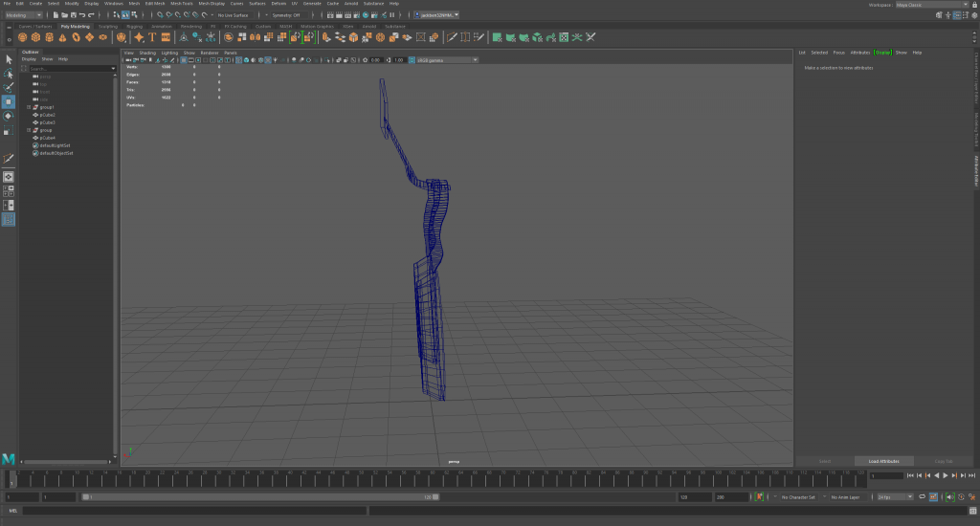The width and height of the screenshot is (980, 526).
Task: Click the Outliner search field
Action: (70, 69)
